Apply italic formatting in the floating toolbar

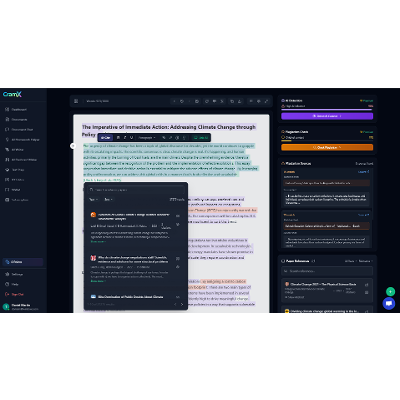(x=125, y=137)
